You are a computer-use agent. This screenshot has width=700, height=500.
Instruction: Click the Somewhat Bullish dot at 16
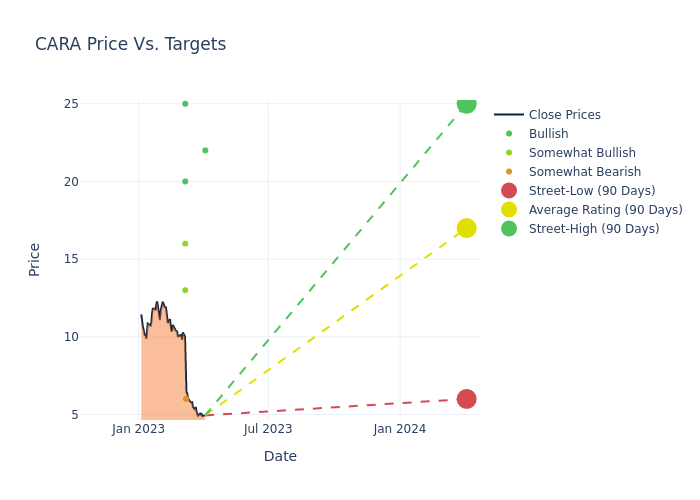(x=185, y=244)
